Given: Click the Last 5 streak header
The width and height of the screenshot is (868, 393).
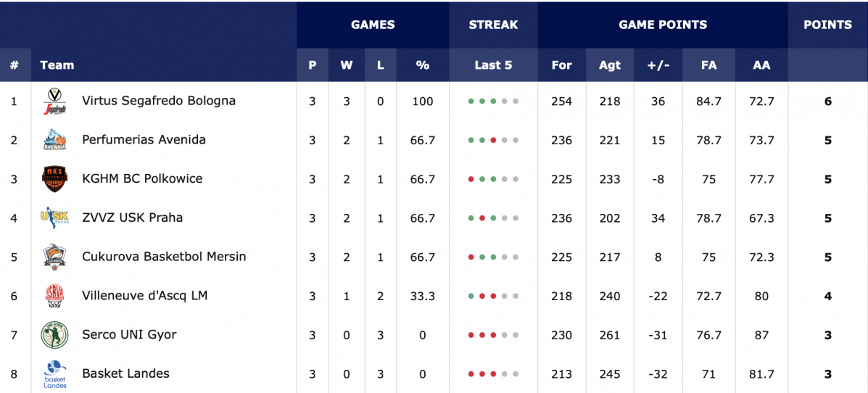Looking at the screenshot, I should click(493, 65).
